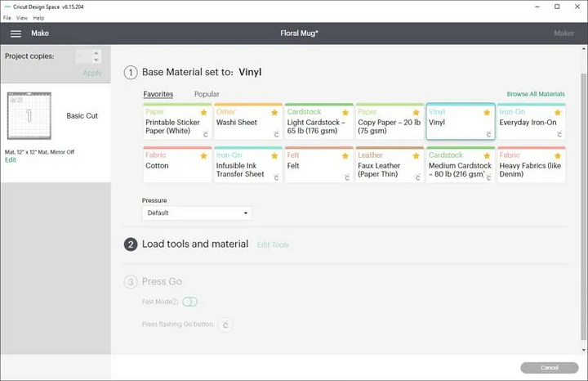Screen dimensions: 588x381
Task: Click the Maker machine label in header
Action: (563, 34)
